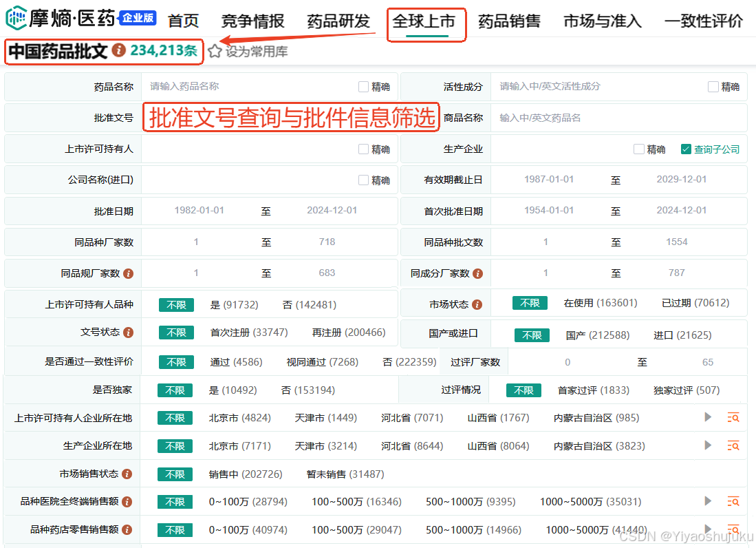The width and height of the screenshot is (756, 548).
Task: Click 过评厂家数 maximum field 65
Action: point(707,362)
